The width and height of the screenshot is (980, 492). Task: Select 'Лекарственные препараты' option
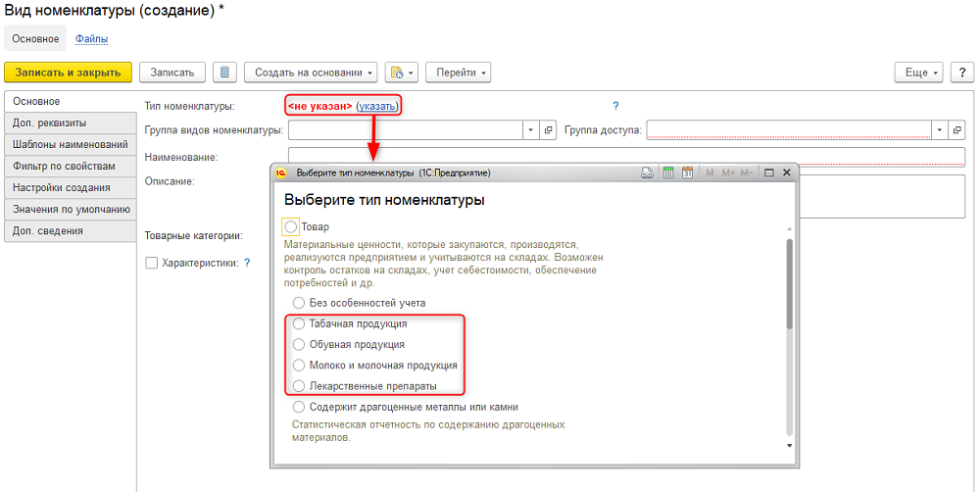299,386
